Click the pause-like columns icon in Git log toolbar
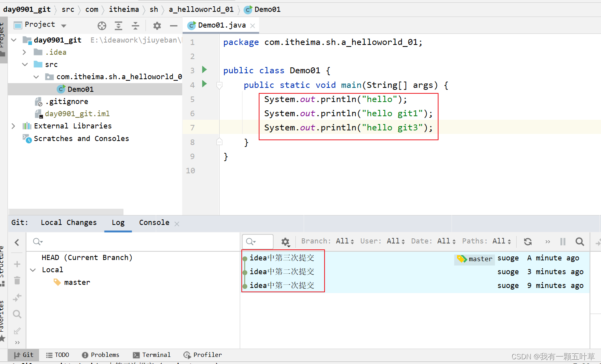 pyautogui.click(x=563, y=241)
